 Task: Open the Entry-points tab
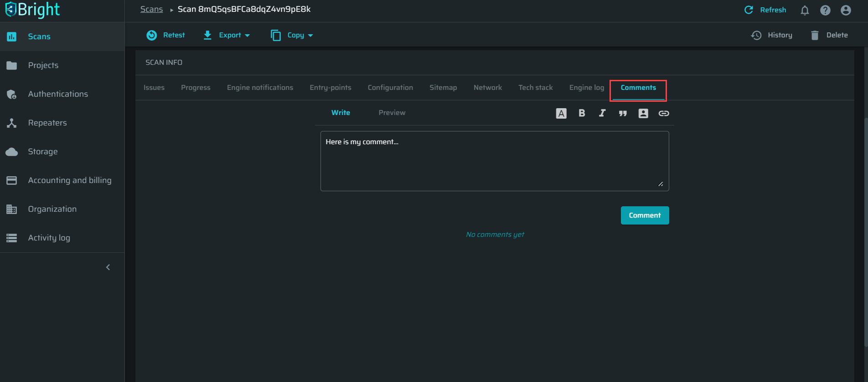[x=331, y=88]
